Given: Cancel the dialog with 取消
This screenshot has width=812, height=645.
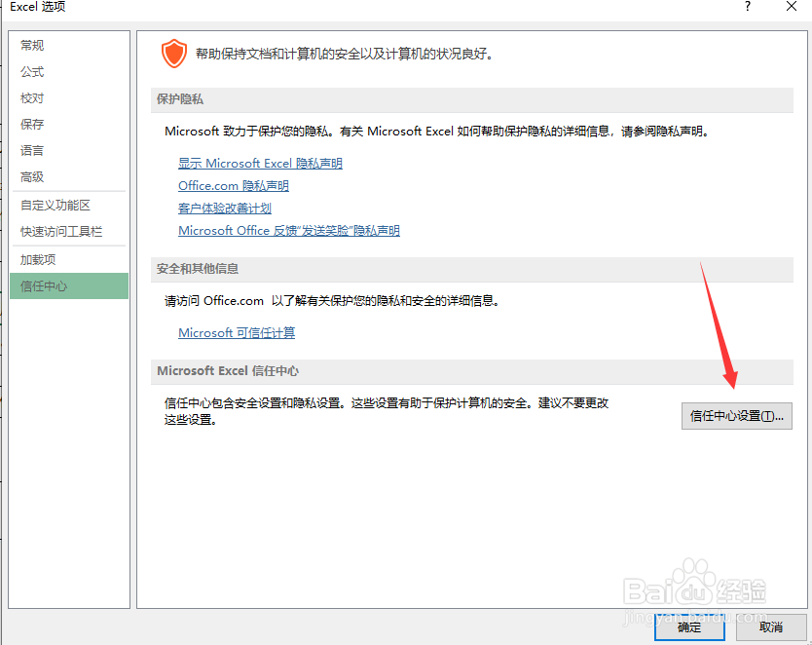Looking at the screenshot, I should [771, 627].
